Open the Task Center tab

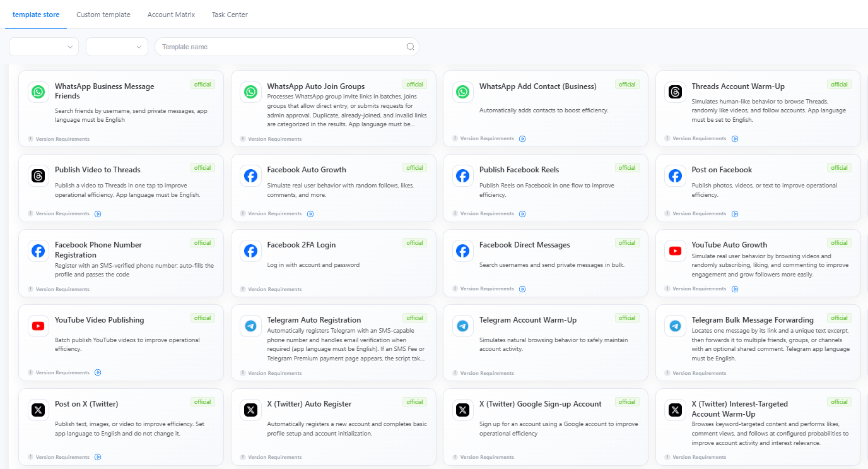pos(230,15)
